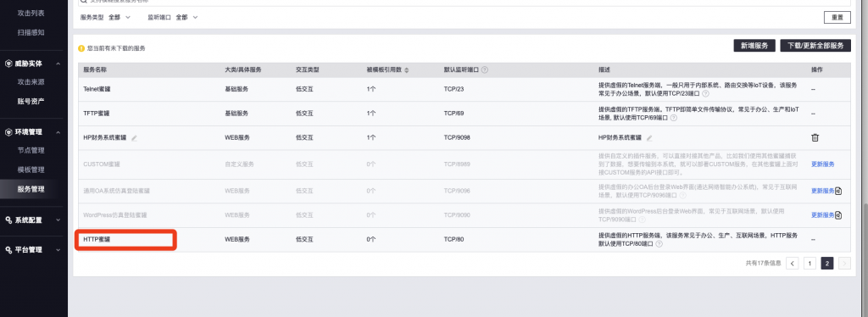
Task: Expand the 平台管理 sidebar section
Action: pyautogui.click(x=58, y=250)
